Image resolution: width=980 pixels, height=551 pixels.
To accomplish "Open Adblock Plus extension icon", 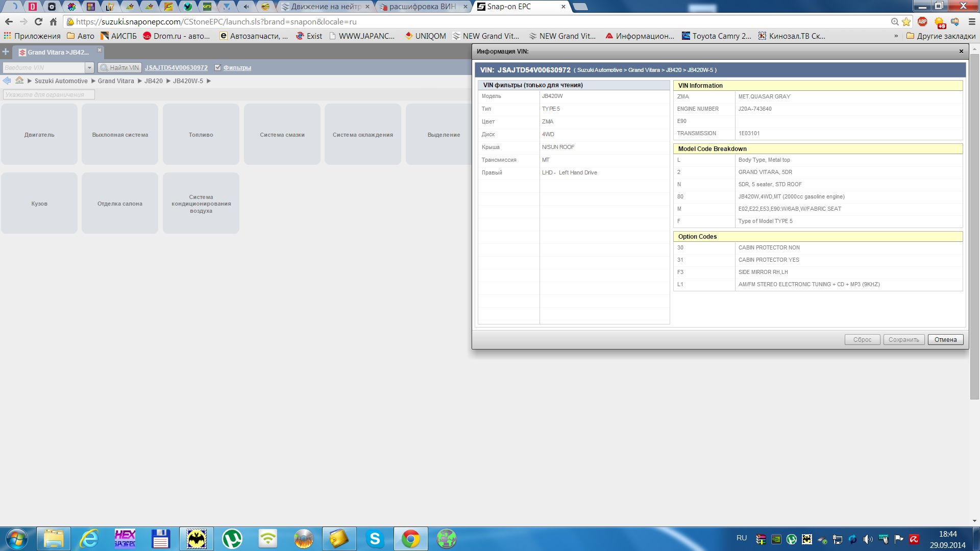I will [x=922, y=22].
